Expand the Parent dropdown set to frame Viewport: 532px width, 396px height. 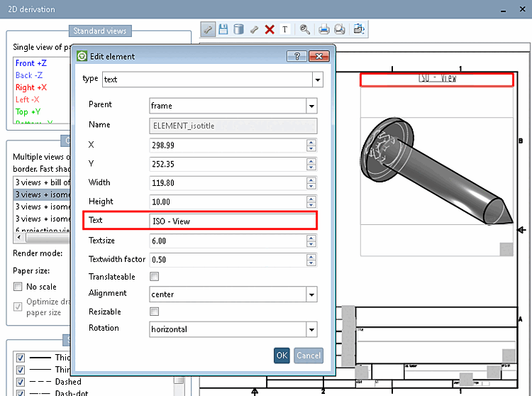311,106
